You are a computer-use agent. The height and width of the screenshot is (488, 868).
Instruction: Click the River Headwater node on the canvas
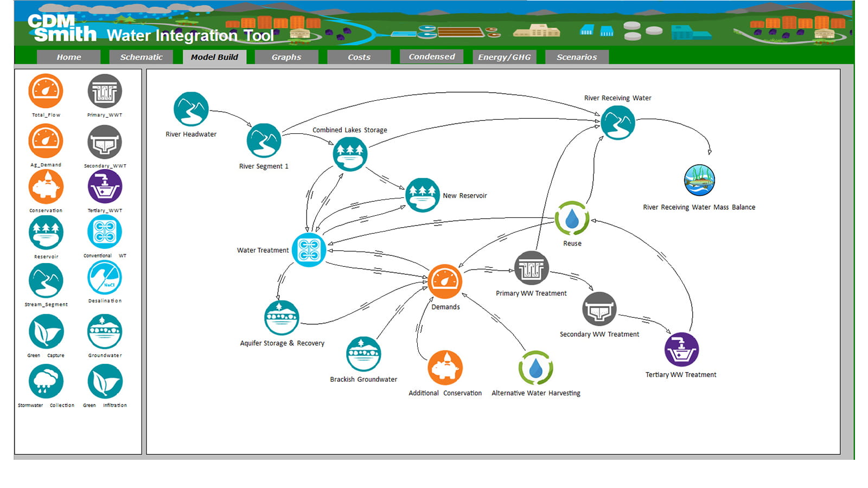191,110
